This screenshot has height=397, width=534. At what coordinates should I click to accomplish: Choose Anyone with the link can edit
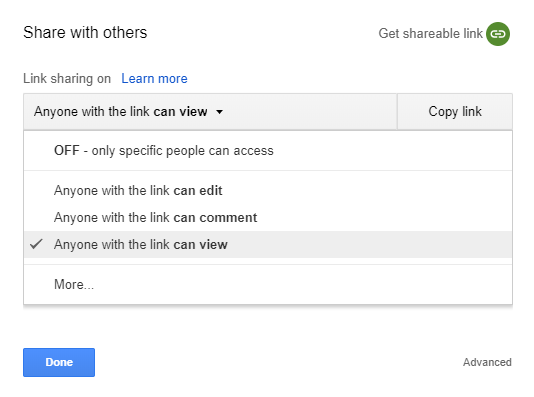(268, 190)
